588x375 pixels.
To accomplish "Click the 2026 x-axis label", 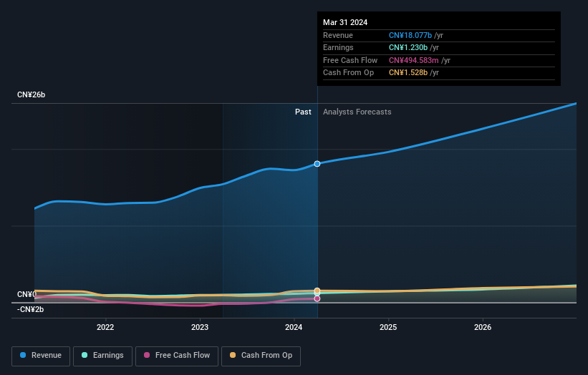I will pos(483,327).
